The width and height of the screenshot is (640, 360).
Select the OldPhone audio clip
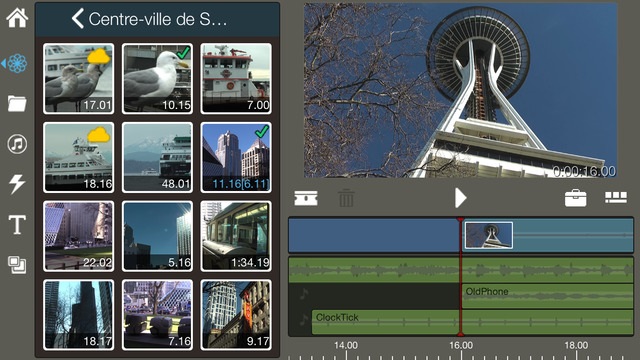(x=548, y=296)
